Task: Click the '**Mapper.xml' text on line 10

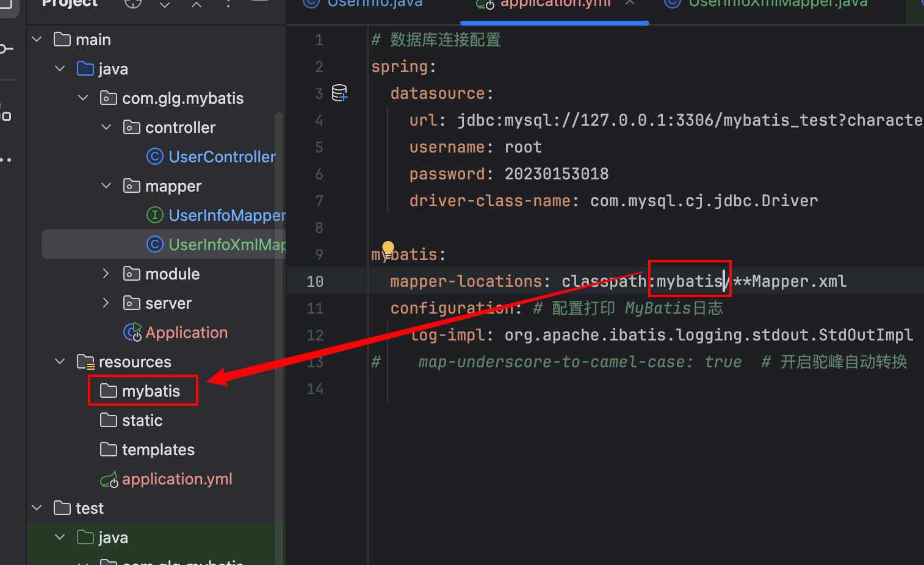Action: (x=790, y=281)
